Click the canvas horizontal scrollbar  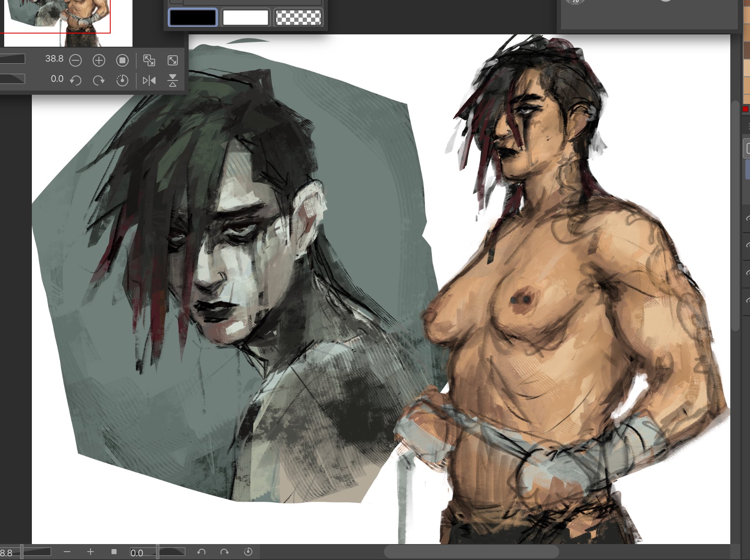471,551
